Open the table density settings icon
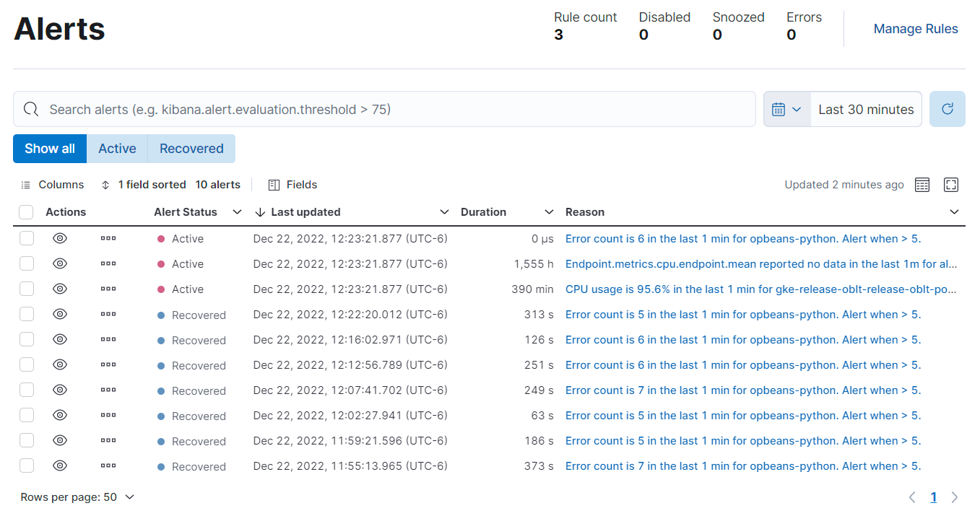The height and width of the screenshot is (516, 980). click(x=922, y=185)
